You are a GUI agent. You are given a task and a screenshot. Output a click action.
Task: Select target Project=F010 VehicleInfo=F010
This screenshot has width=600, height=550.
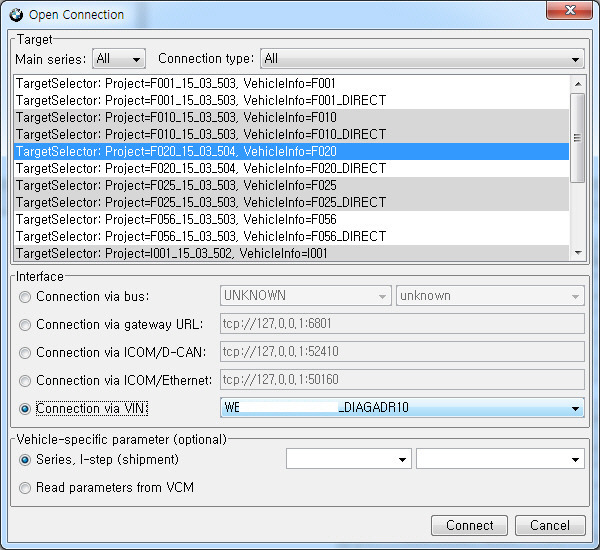coord(291,117)
